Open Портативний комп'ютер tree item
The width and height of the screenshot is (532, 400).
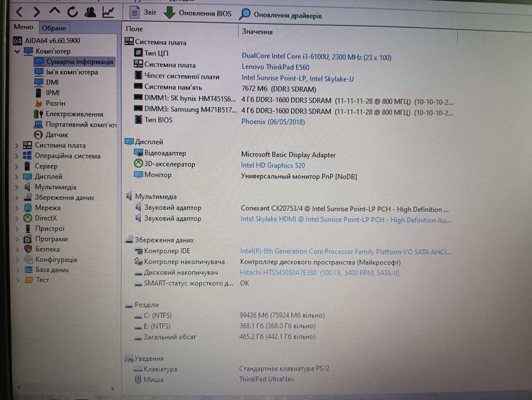[75, 124]
